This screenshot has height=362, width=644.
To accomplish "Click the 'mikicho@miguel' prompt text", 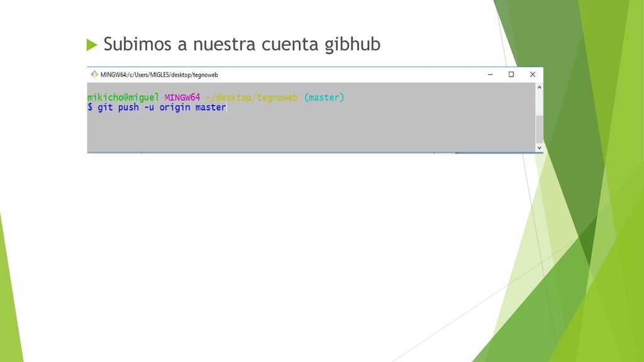I will [x=123, y=97].
